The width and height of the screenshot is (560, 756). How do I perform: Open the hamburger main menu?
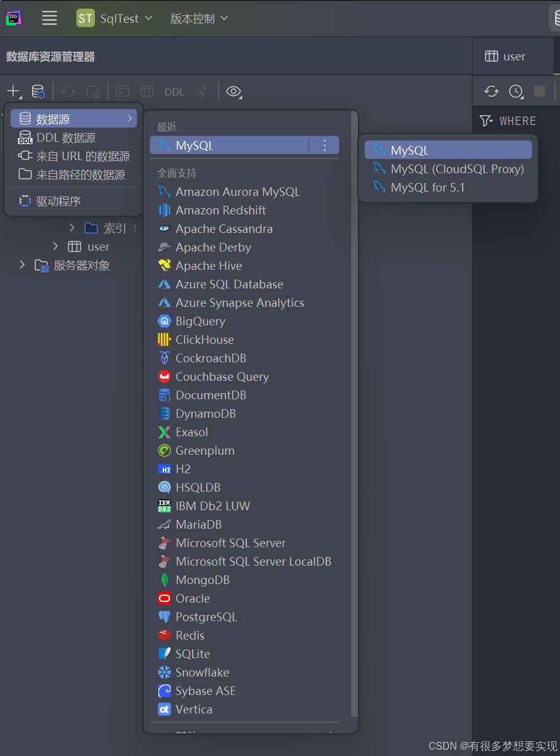49,18
